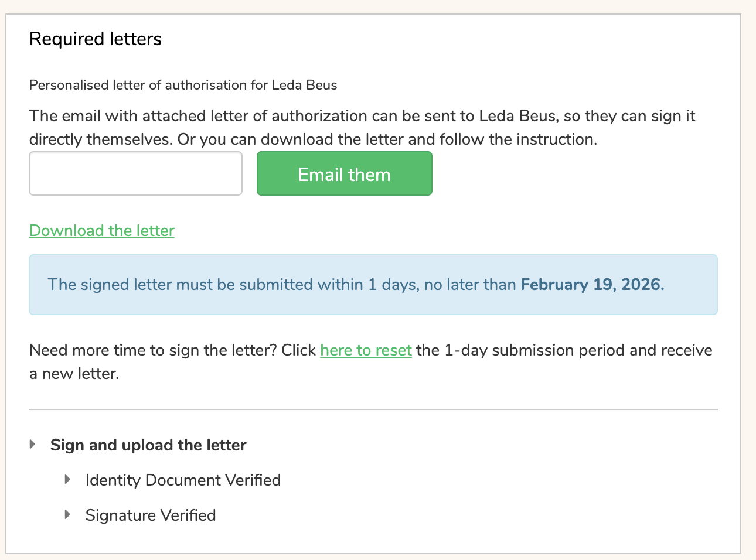Open the Download the letter link

(x=102, y=231)
